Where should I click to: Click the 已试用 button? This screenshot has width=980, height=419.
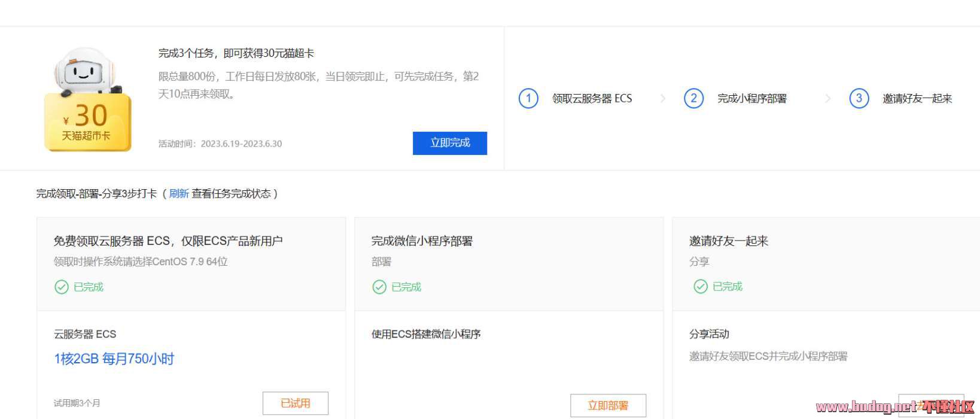(295, 403)
